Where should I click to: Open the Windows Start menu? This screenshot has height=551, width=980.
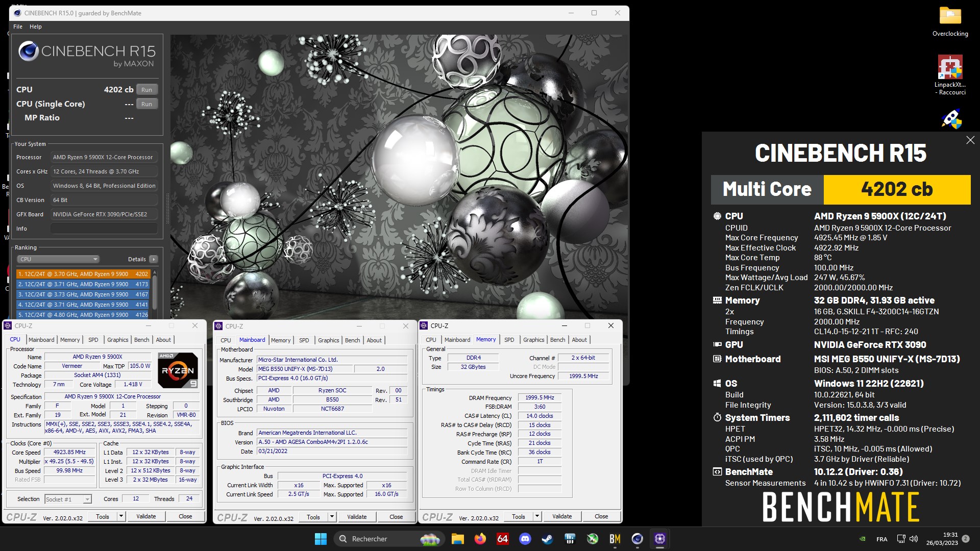click(x=321, y=539)
